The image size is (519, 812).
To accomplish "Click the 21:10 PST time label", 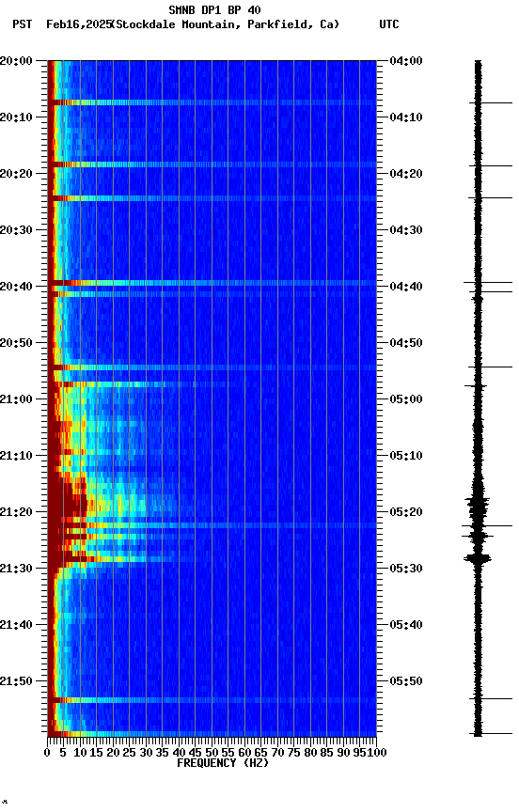I will [16, 456].
